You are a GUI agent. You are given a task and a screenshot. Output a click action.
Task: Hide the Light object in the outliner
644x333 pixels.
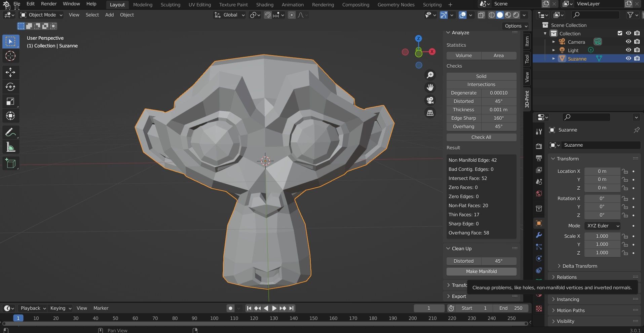click(x=629, y=50)
